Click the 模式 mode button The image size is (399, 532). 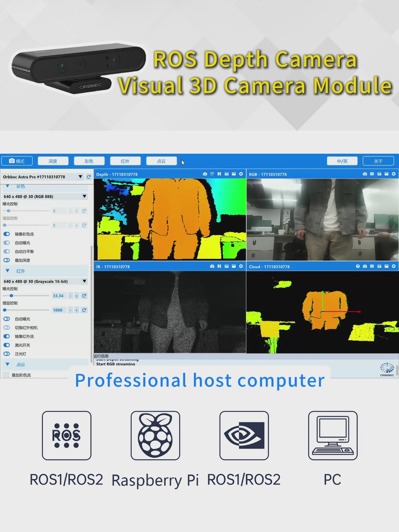pyautogui.click(x=17, y=161)
